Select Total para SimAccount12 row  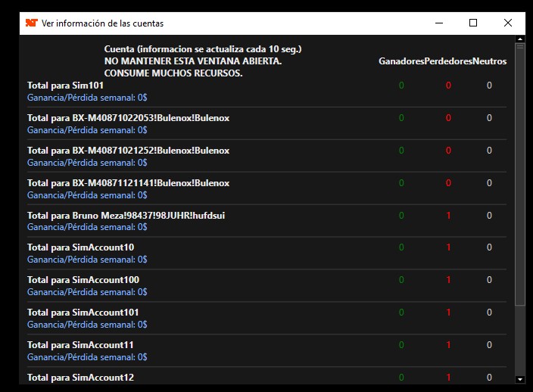(x=80, y=377)
